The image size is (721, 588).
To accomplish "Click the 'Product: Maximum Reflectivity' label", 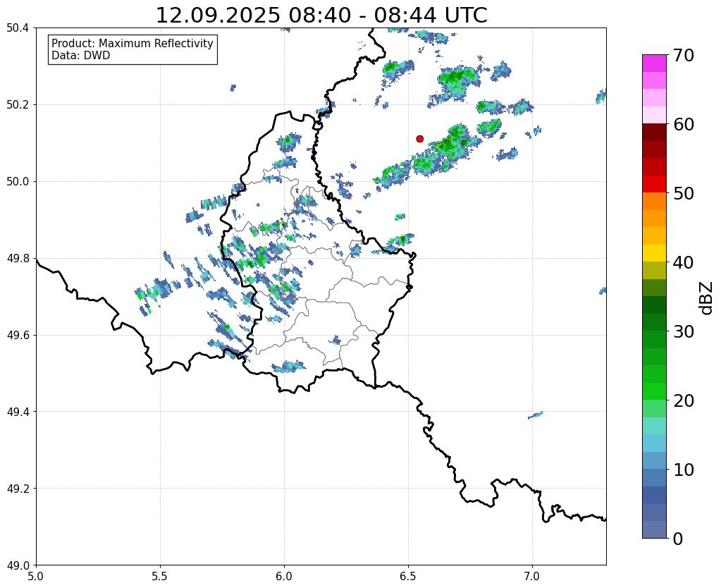I will [133, 43].
